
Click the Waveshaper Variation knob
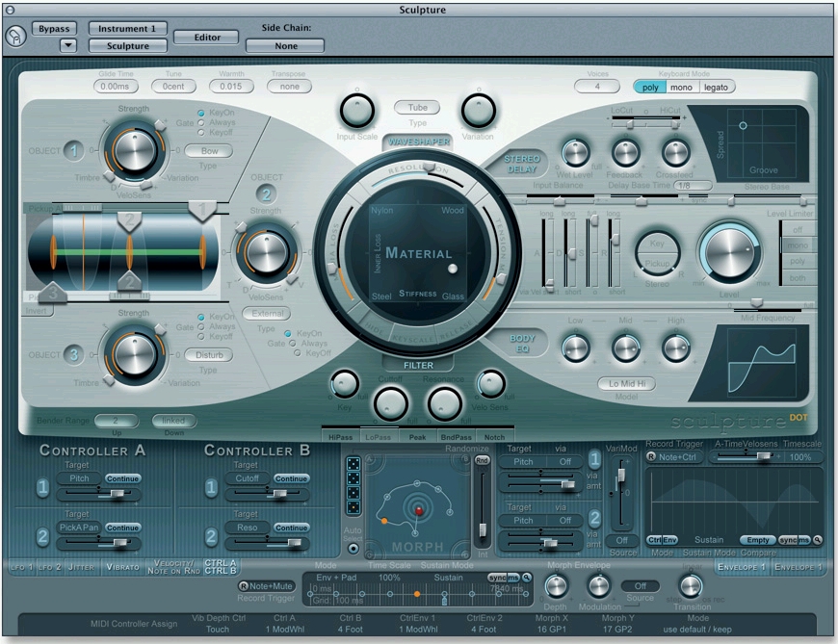pyautogui.click(x=478, y=111)
